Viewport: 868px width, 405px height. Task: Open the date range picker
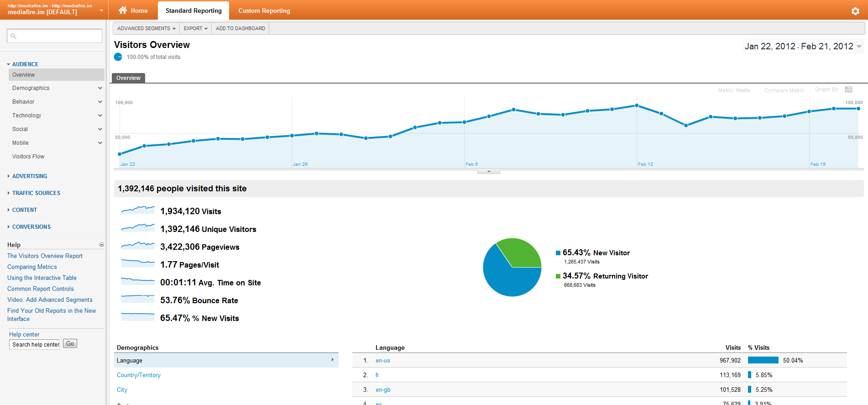[x=803, y=46]
